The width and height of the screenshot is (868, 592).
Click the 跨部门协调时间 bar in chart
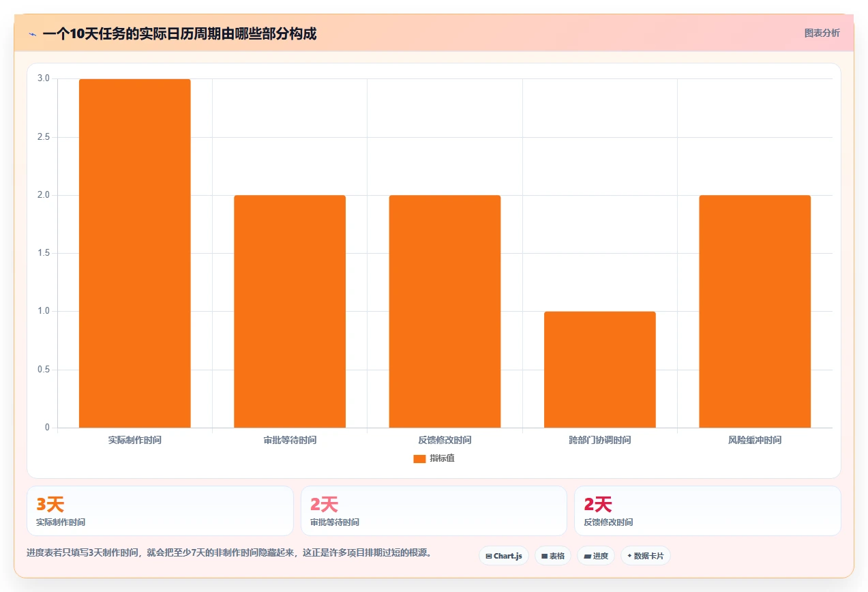coord(600,370)
